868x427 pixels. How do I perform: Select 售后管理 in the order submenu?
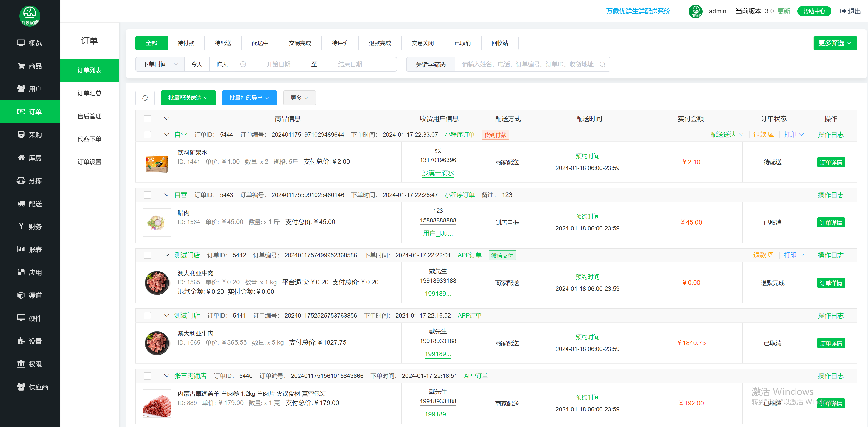pos(89,116)
